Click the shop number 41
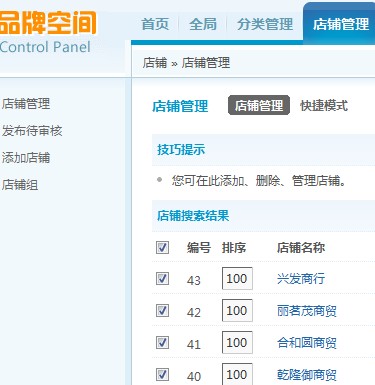The image size is (375, 385). pos(194,344)
